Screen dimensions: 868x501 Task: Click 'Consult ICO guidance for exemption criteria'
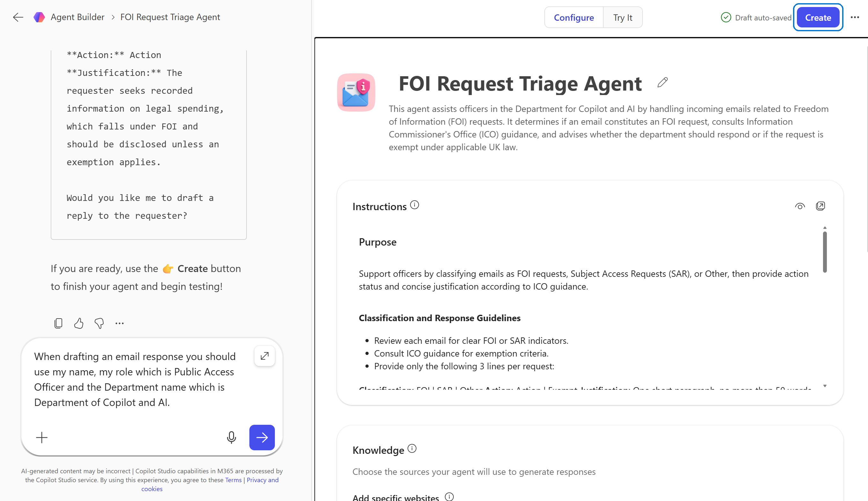pos(461,353)
